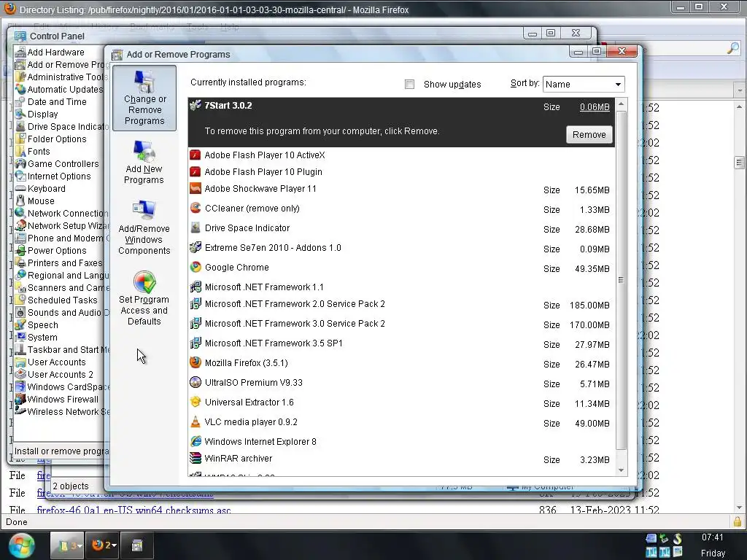Viewport: 747px width, 560px height.
Task: Click program list scrollbar up arrow
Action: [x=622, y=104]
